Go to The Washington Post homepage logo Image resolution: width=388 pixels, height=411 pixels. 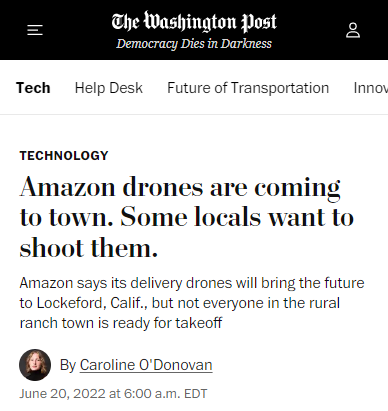coord(194,21)
